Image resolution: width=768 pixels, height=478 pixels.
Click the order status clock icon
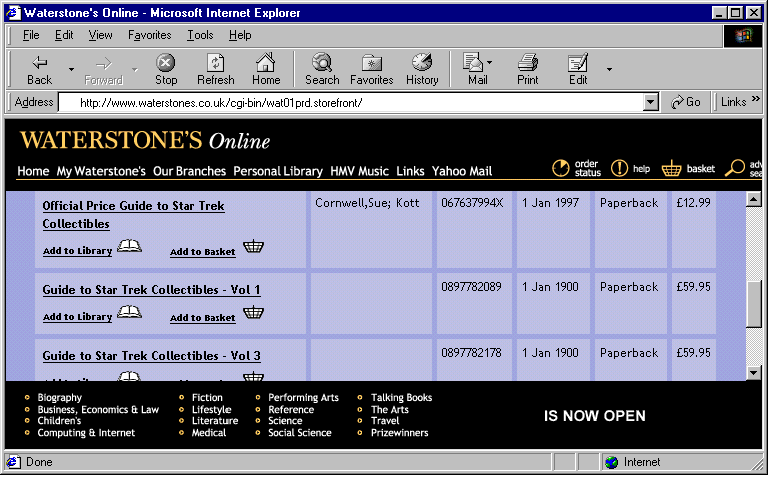561,168
